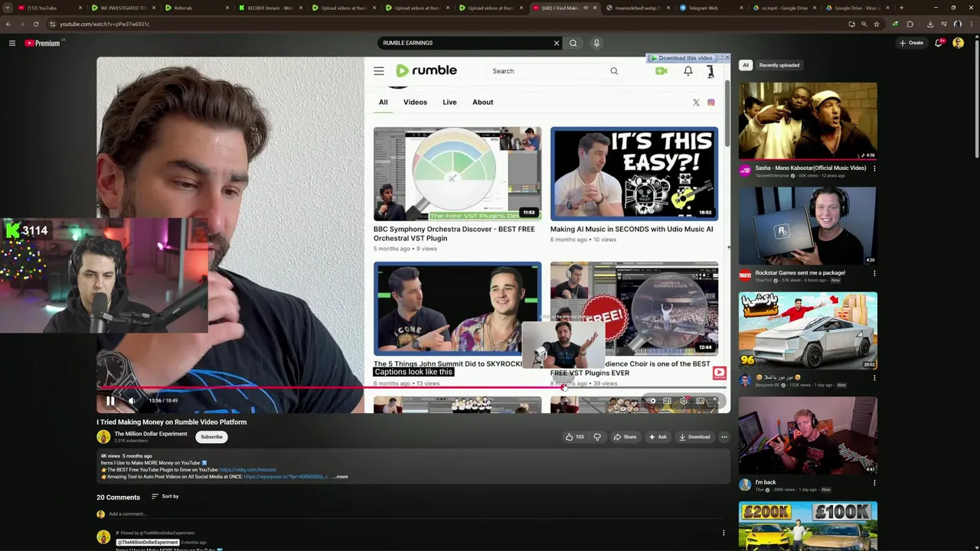The image size is (980, 551).
Task: Open the I'm back video thumbnail
Action: point(808,435)
